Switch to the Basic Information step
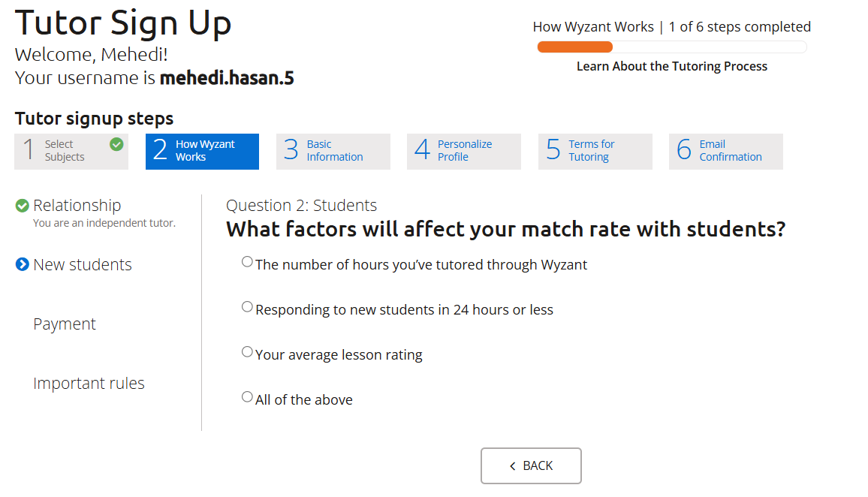The width and height of the screenshot is (868, 497). tap(333, 151)
